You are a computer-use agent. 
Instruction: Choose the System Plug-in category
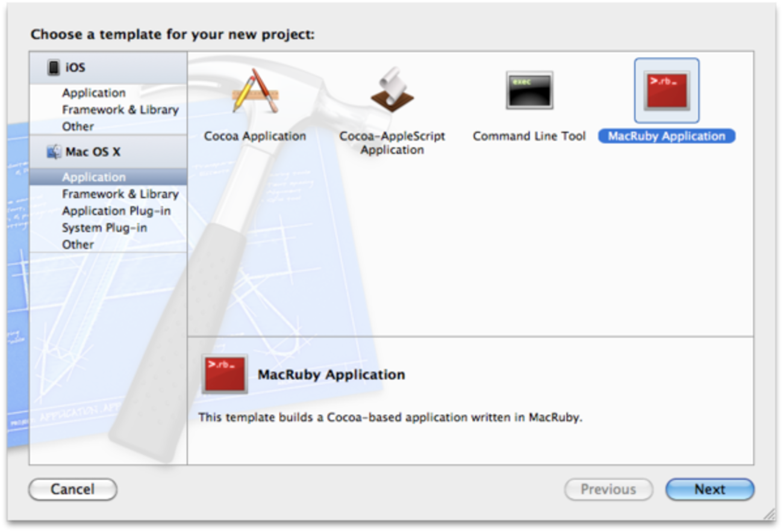105,227
